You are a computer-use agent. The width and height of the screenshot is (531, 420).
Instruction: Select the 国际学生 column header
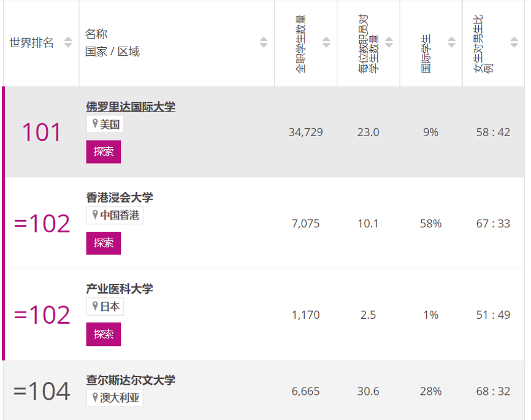431,43
